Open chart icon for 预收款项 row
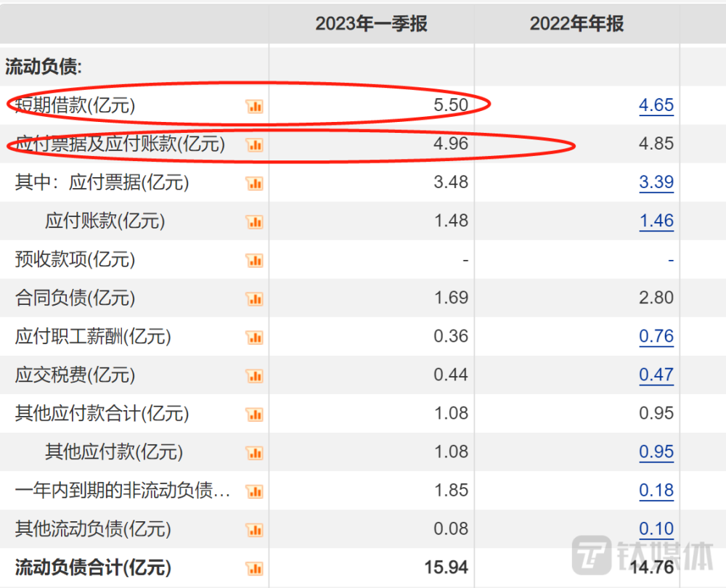726x588 pixels. [x=255, y=260]
